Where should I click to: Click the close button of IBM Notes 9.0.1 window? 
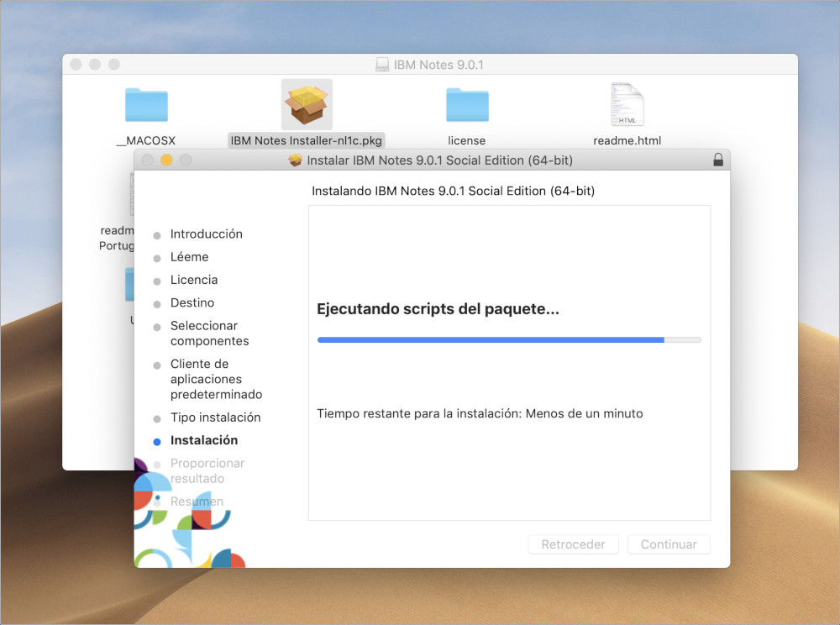click(x=76, y=65)
